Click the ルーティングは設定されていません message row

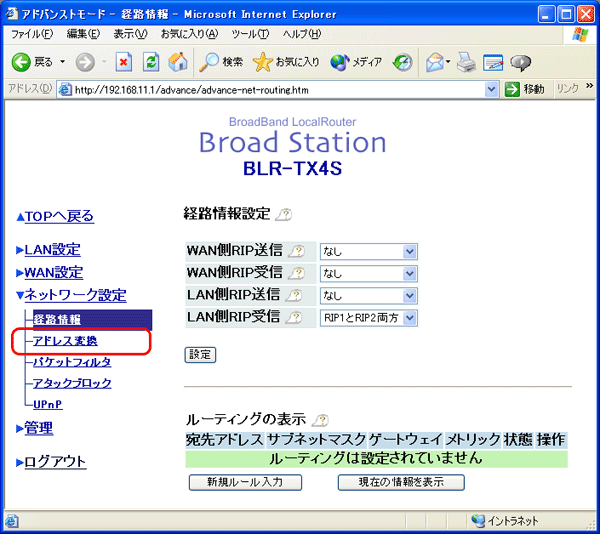pyautogui.click(x=376, y=458)
